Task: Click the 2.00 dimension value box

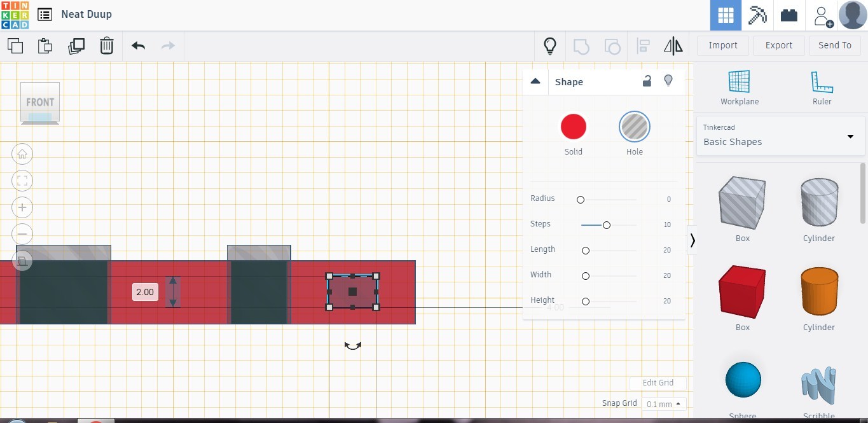Action: (145, 292)
